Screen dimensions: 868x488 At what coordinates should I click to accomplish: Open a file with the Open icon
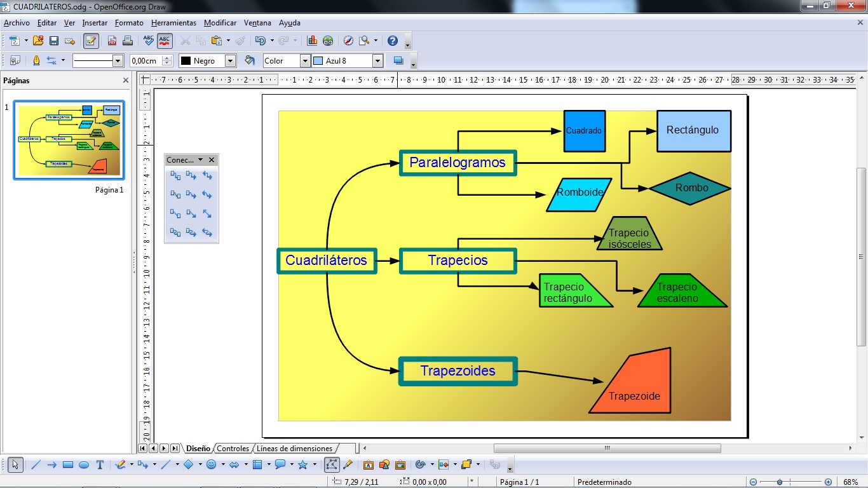[x=38, y=41]
